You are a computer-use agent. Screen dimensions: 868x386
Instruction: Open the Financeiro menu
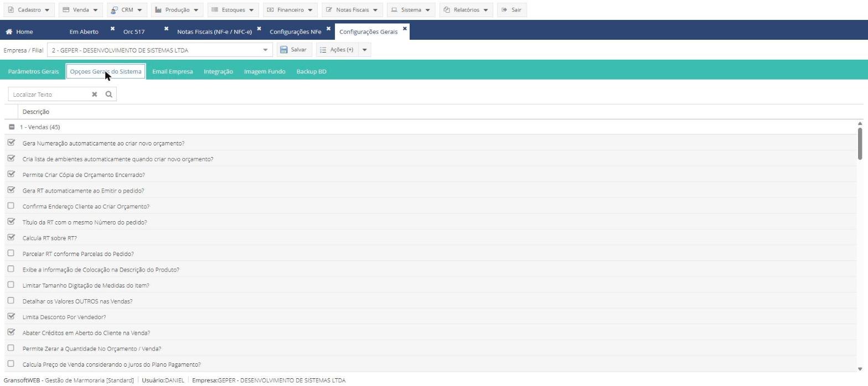point(290,10)
